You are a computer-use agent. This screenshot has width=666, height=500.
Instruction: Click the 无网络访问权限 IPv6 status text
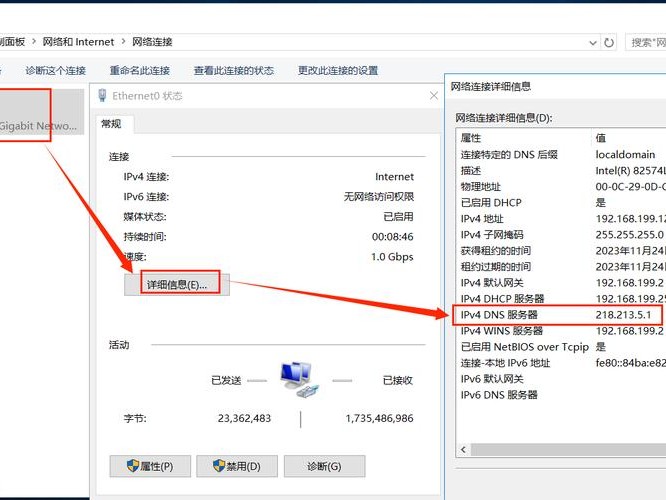[x=379, y=197]
